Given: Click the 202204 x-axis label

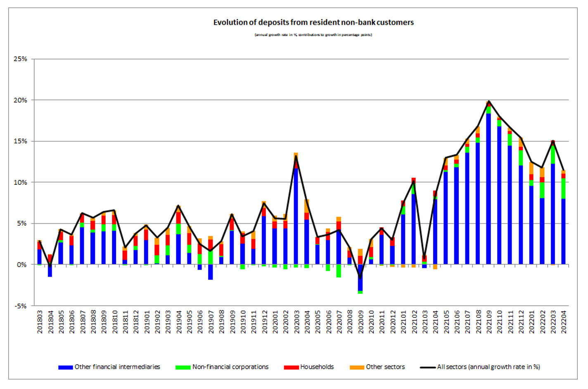Looking at the screenshot, I should coord(564,322).
